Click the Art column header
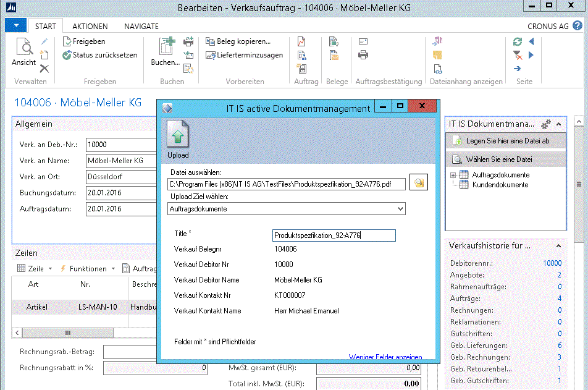 pyautogui.click(x=33, y=284)
